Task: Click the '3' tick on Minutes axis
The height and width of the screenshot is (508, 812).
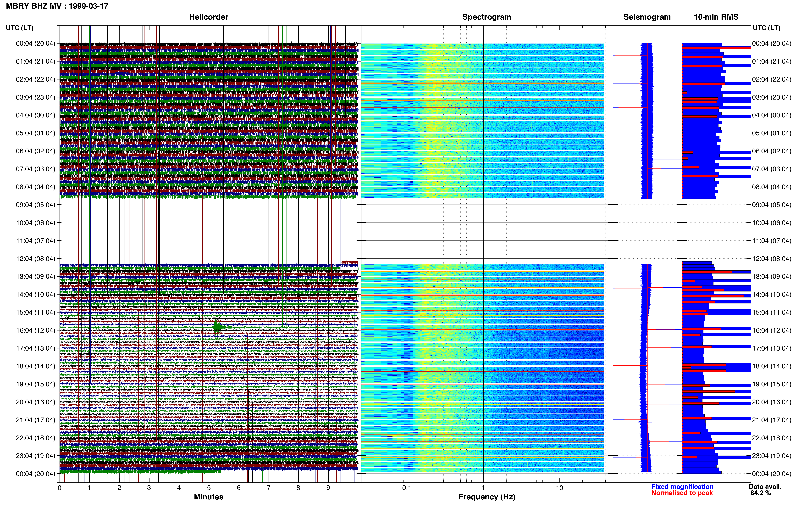Action: pos(149,488)
